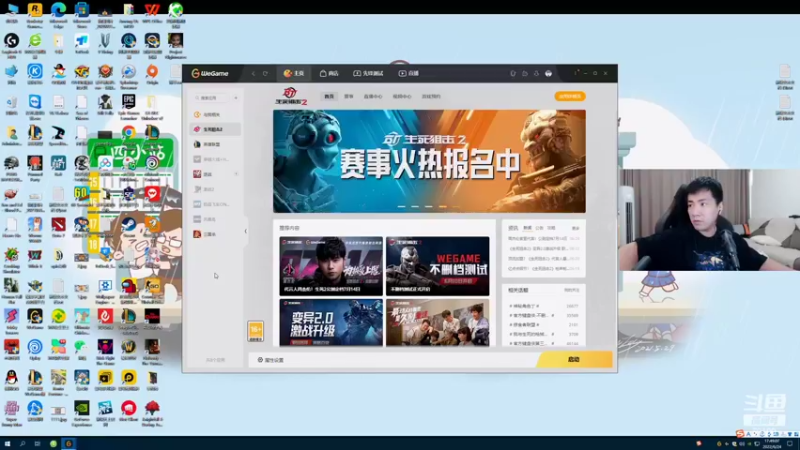Switch to the 游戏预约 sub-tab

click(x=431, y=96)
